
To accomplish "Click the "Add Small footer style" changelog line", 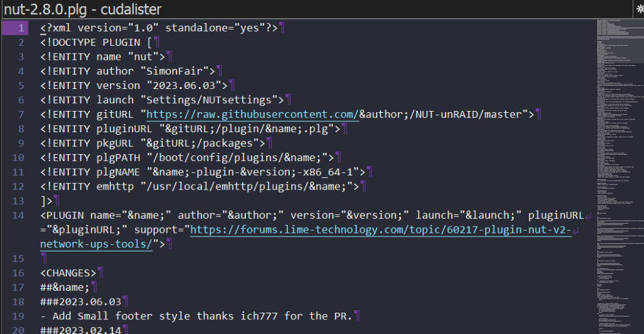I will pyautogui.click(x=196, y=316).
